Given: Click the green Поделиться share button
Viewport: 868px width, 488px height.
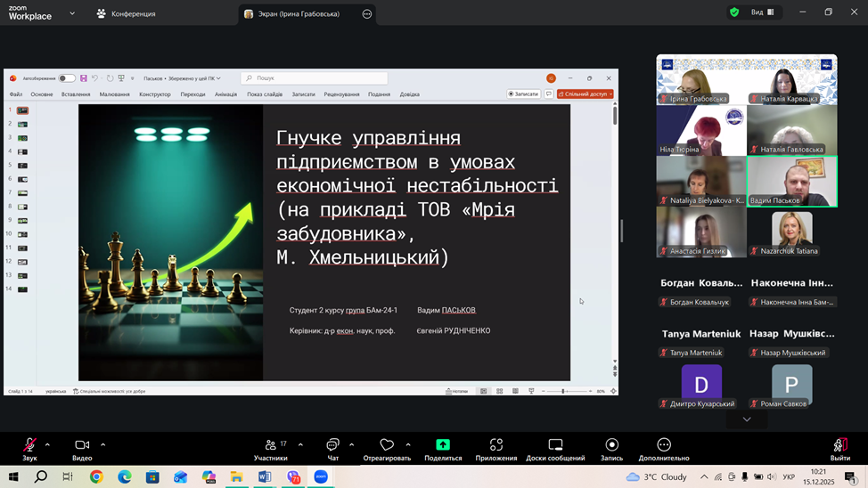Looking at the screenshot, I should pyautogui.click(x=443, y=448).
